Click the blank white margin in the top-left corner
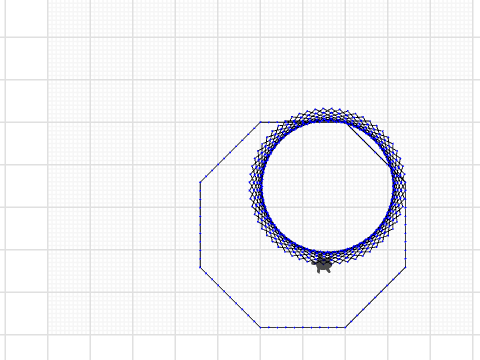The height and width of the screenshot is (360, 480). point(23,18)
